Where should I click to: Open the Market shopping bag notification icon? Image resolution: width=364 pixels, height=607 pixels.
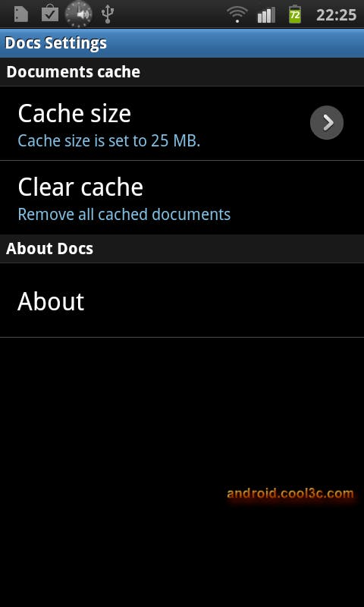click(50, 14)
